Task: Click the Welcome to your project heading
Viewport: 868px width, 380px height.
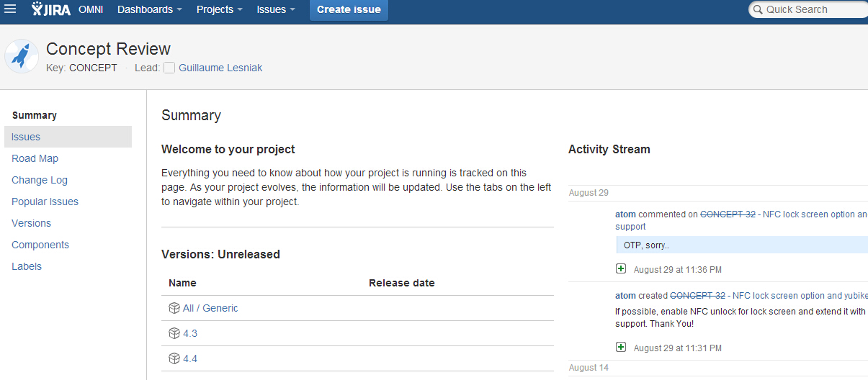Action: (x=228, y=150)
